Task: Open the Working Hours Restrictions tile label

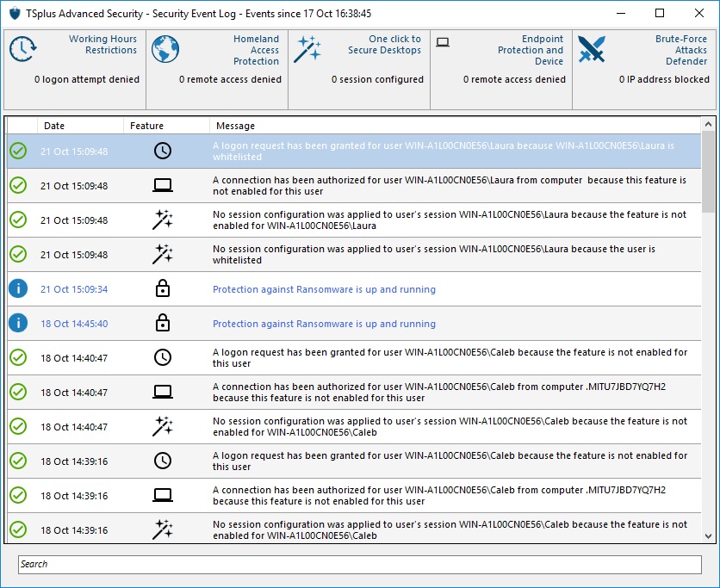Action: coord(102,45)
